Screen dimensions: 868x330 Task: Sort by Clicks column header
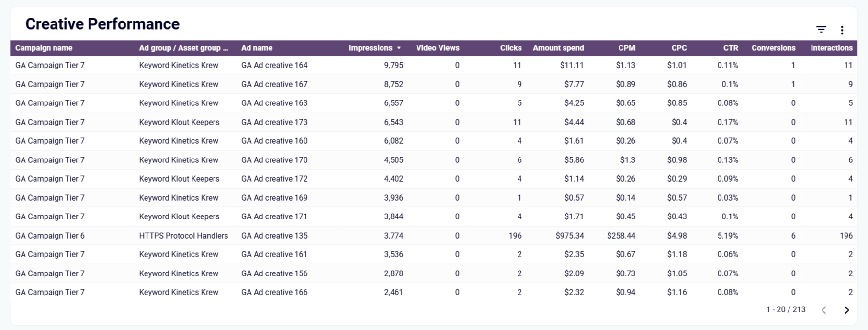(511, 48)
